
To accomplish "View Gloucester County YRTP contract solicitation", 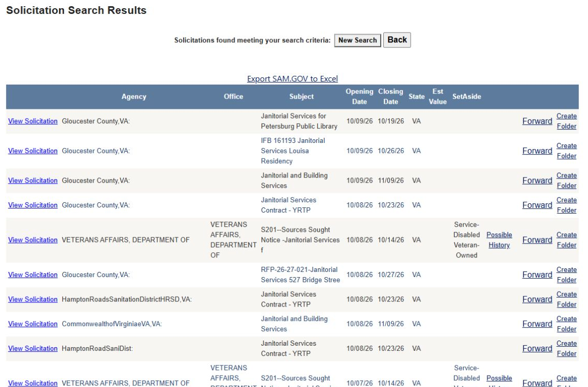I will point(33,205).
